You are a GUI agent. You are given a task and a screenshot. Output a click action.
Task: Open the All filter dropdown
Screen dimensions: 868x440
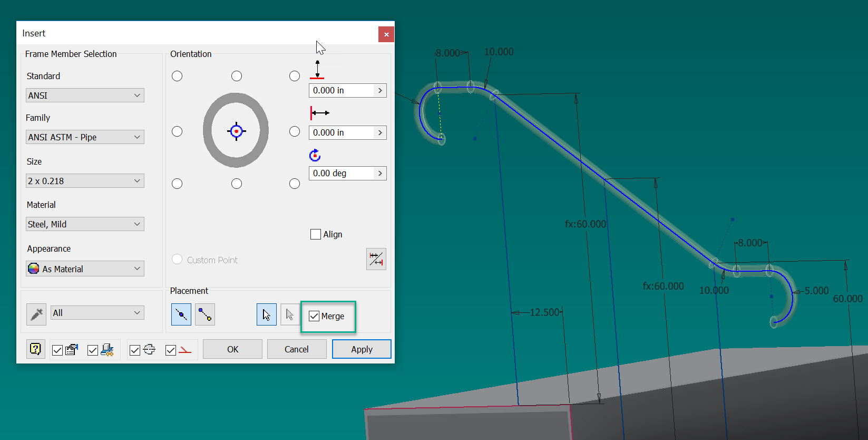97,313
